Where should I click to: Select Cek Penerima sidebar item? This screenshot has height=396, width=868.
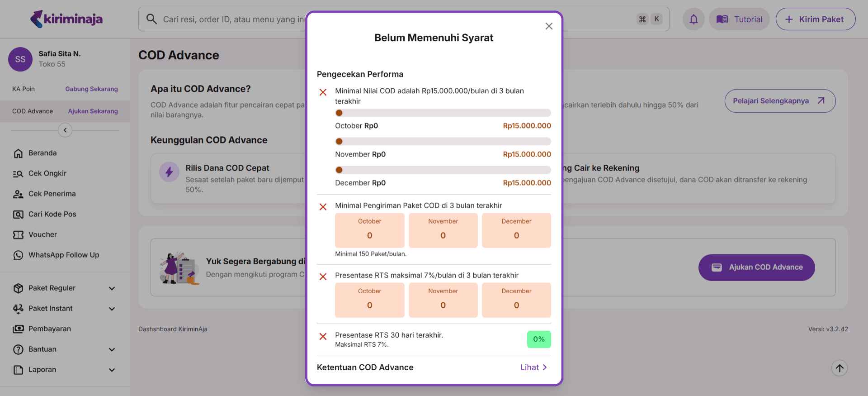(x=52, y=194)
